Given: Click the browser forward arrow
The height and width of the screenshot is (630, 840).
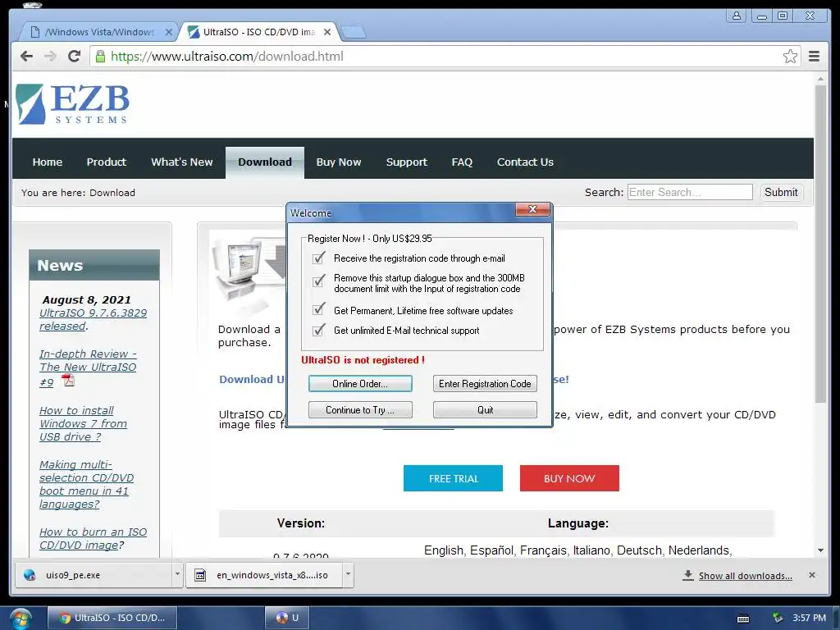Looking at the screenshot, I should [x=50, y=57].
